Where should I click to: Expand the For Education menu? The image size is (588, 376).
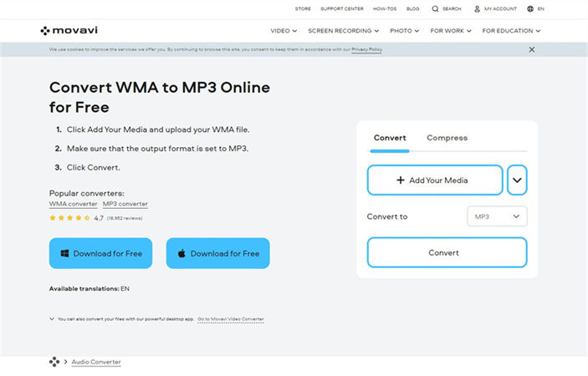[511, 31]
